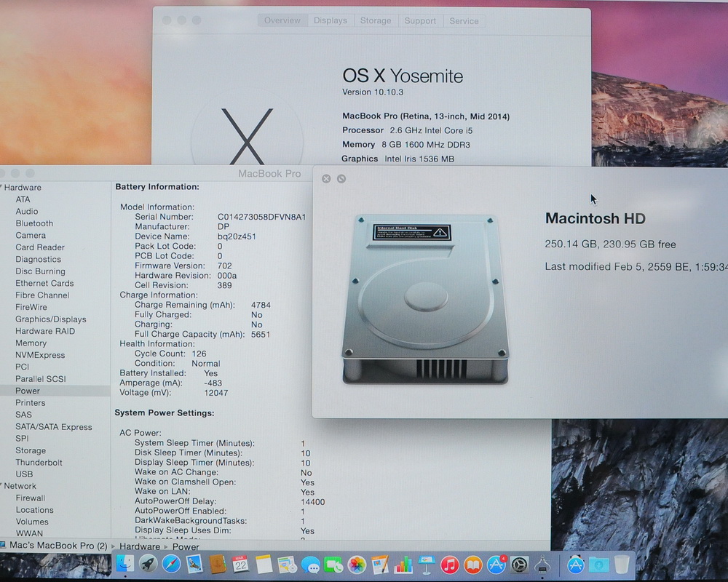This screenshot has width=728, height=582.
Task: Select Graphics/Displays in sidebar
Action: click(x=51, y=319)
